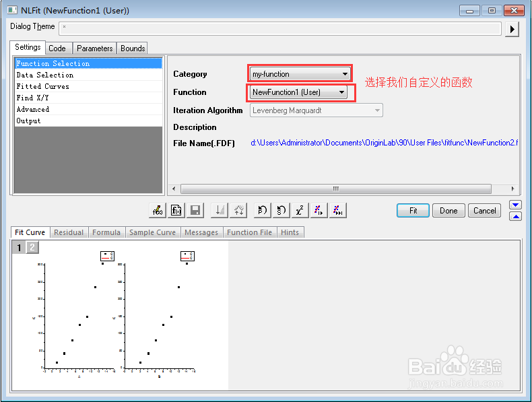Click the left fit curve graph thumbnail
532x402 pixels.
click(74, 316)
